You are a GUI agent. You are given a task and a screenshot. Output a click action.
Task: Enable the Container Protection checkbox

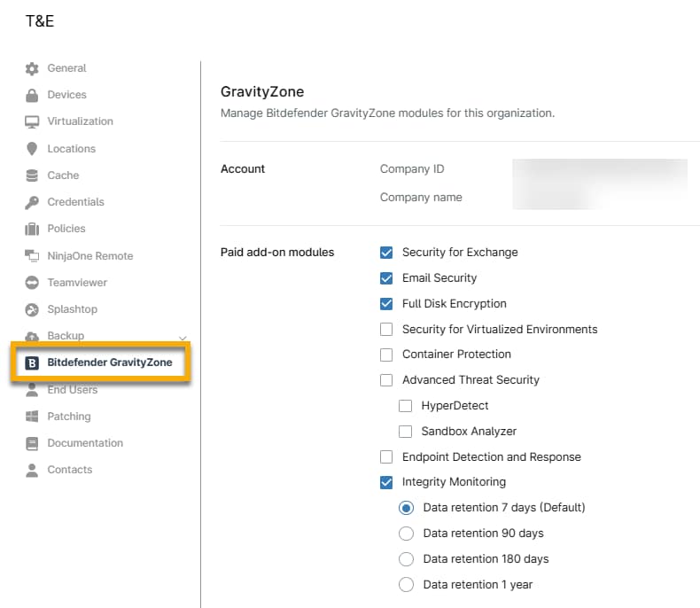(x=386, y=355)
